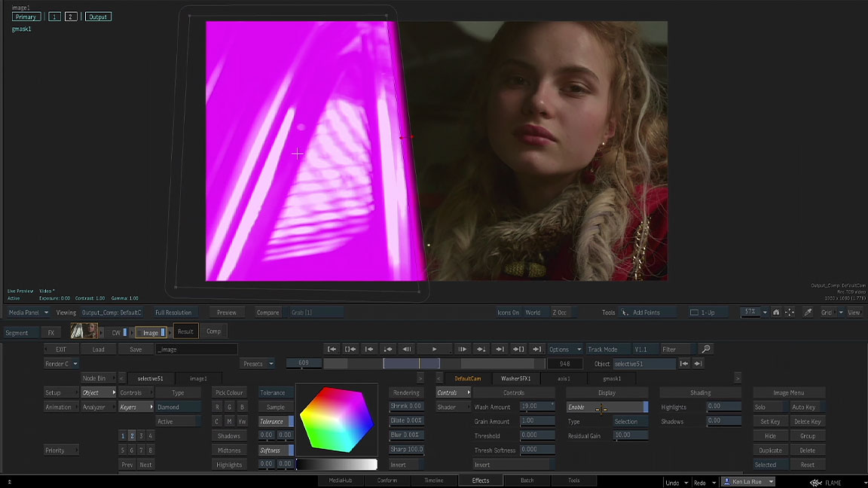This screenshot has height=488, width=868.
Task: Step back one frame icon
Action: pos(406,349)
